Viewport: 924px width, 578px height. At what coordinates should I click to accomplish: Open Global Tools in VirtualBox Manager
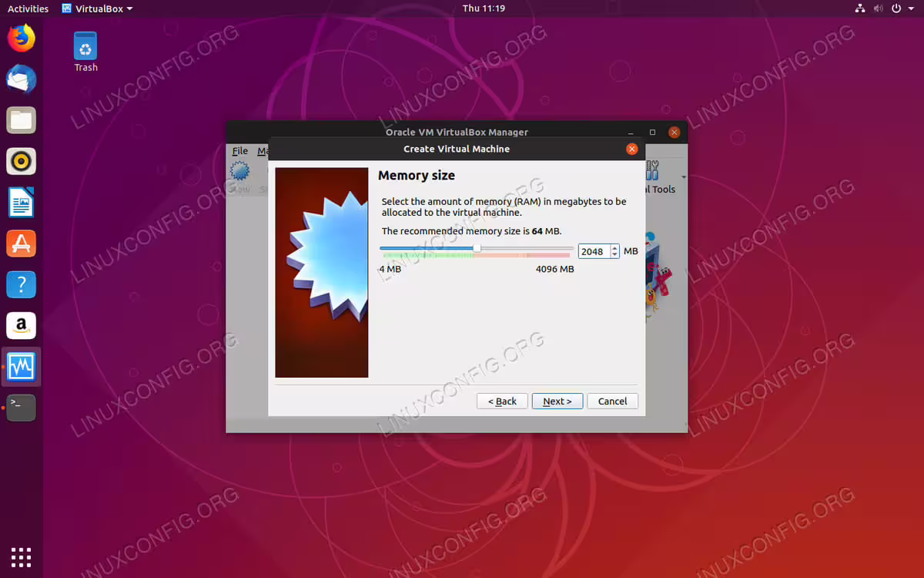[x=658, y=176]
